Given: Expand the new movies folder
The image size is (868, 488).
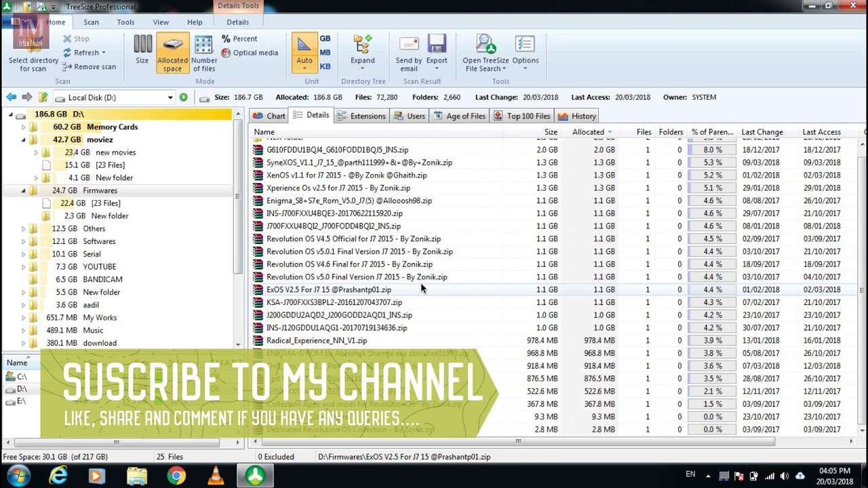Looking at the screenshot, I should 36,152.
